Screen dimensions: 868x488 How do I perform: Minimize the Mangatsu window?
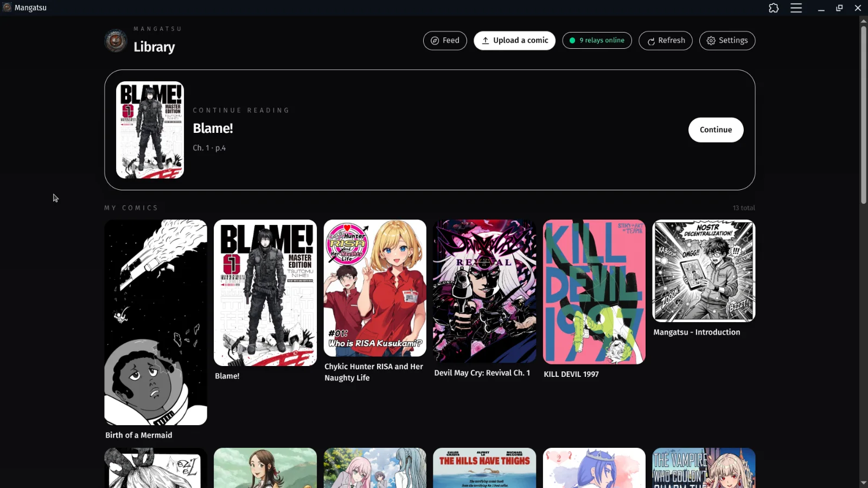[x=821, y=8]
